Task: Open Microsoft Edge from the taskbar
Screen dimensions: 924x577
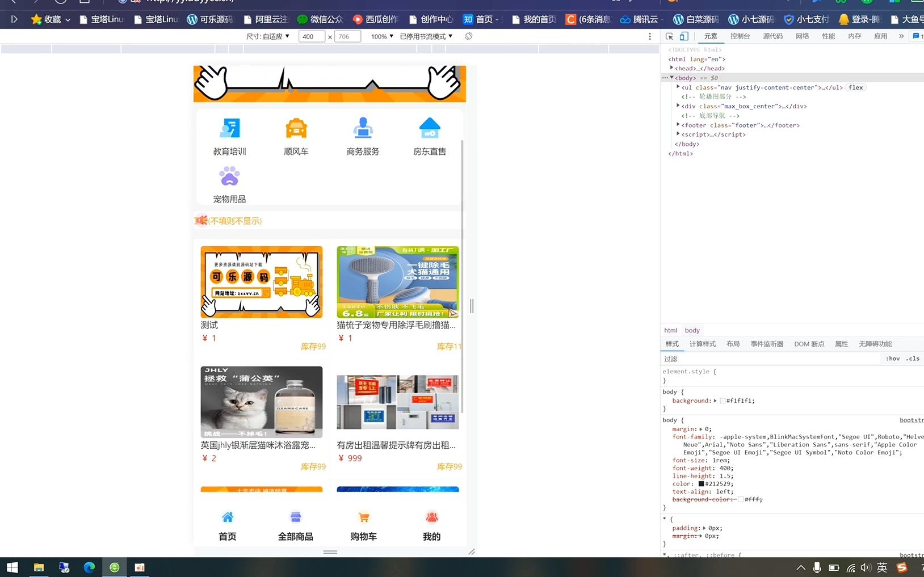Action: coord(89,567)
